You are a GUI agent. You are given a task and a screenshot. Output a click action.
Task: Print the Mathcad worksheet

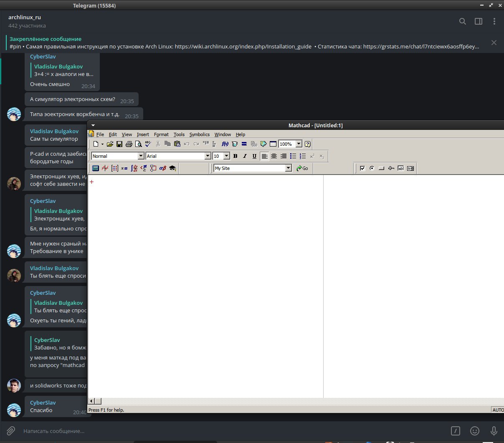(129, 144)
